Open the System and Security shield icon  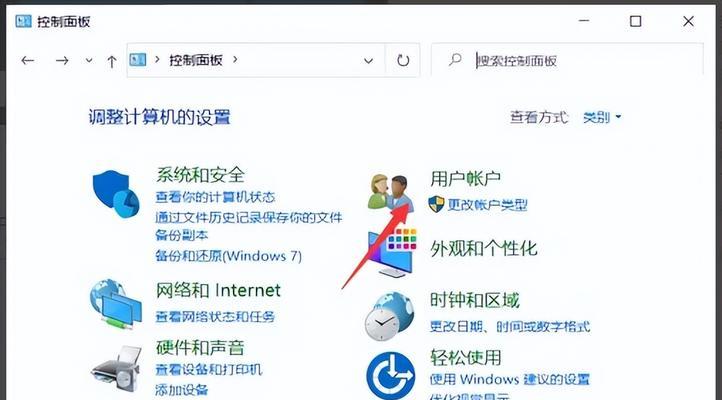[116, 194]
